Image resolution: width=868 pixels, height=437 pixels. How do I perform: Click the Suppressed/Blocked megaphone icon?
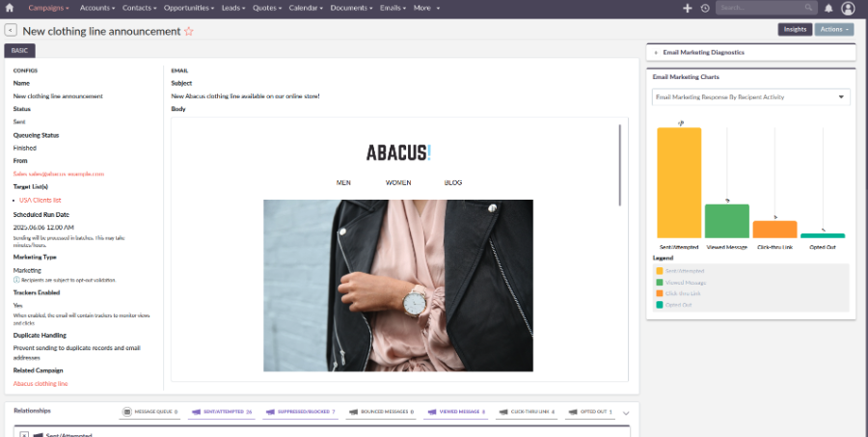pos(270,412)
